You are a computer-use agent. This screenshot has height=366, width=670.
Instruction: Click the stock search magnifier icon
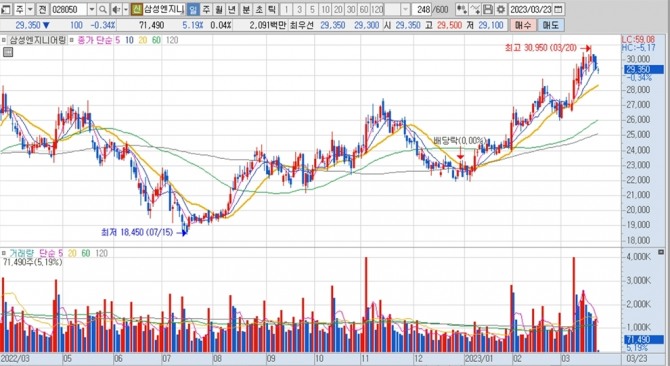pyautogui.click(x=103, y=9)
